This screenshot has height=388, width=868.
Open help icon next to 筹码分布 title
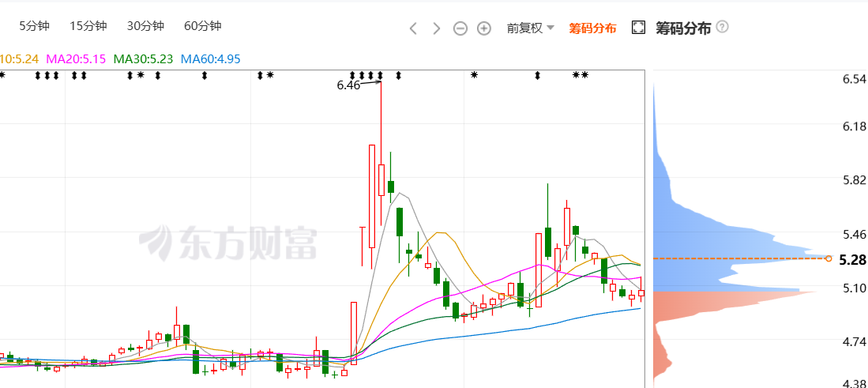723,27
